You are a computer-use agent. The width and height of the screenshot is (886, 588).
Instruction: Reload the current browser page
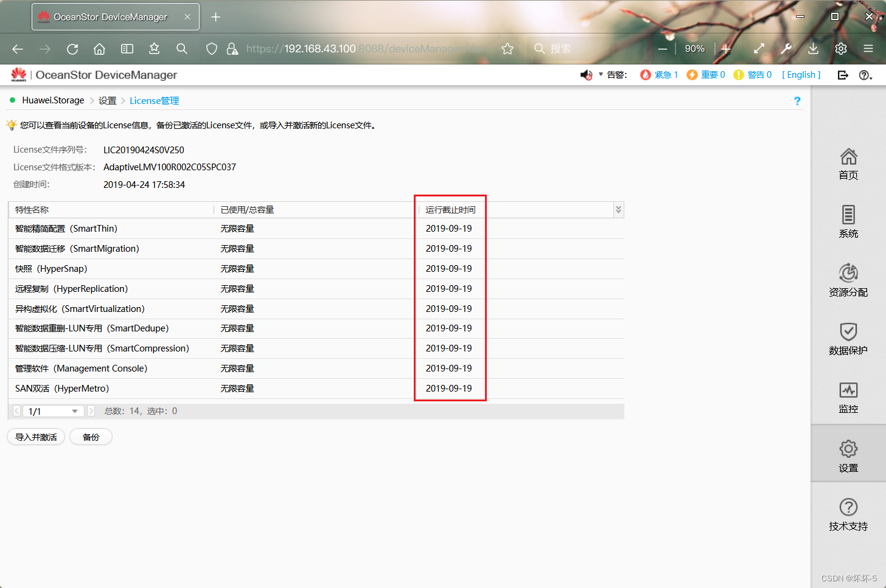72,49
